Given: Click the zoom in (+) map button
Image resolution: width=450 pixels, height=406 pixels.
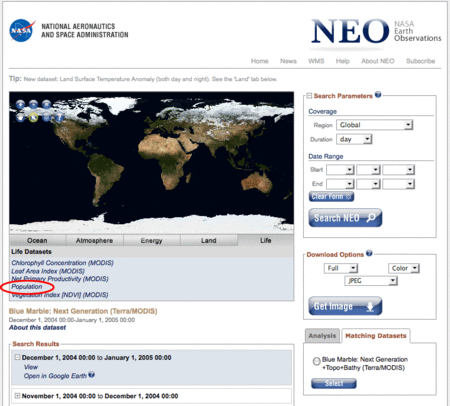Looking at the screenshot, I should [20, 104].
